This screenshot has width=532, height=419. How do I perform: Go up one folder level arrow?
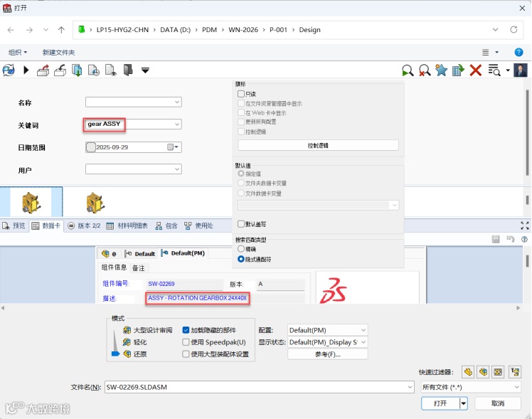coord(61,30)
